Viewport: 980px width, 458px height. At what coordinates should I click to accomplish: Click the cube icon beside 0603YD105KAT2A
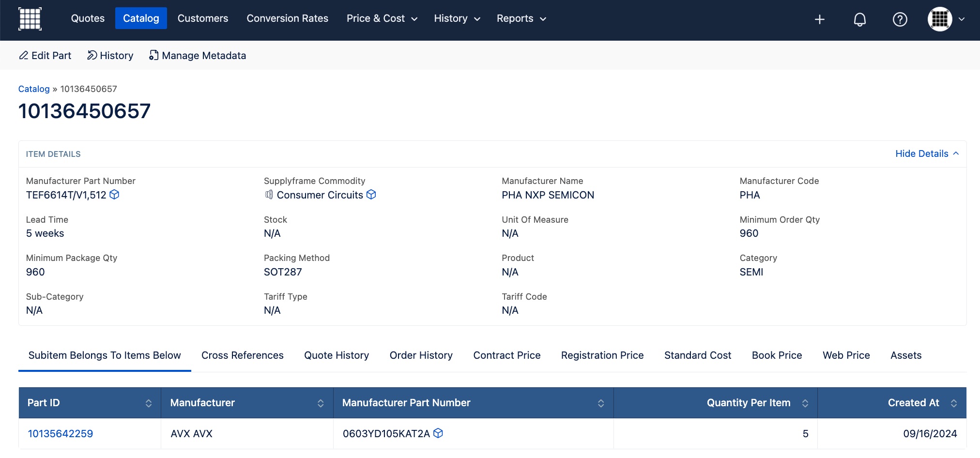point(438,433)
